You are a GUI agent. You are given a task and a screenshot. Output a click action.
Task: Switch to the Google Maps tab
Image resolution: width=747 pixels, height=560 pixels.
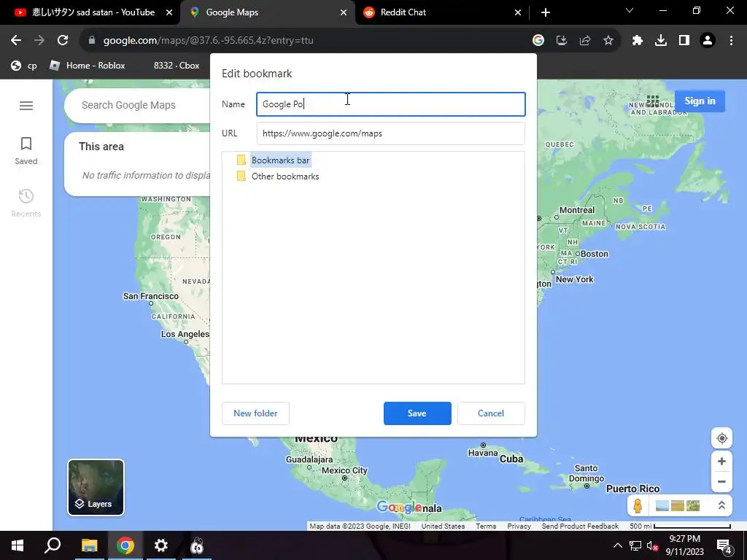tap(267, 12)
